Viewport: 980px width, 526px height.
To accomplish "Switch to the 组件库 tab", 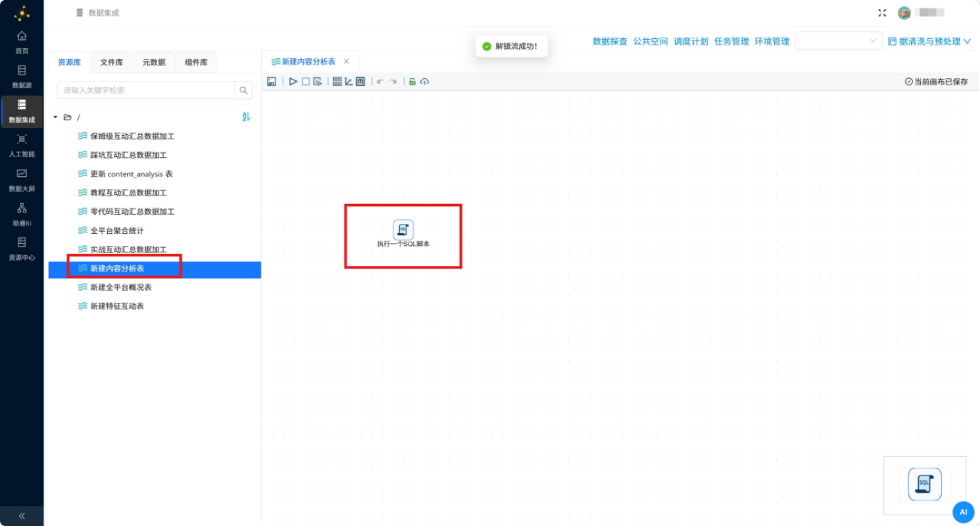I will (x=196, y=63).
